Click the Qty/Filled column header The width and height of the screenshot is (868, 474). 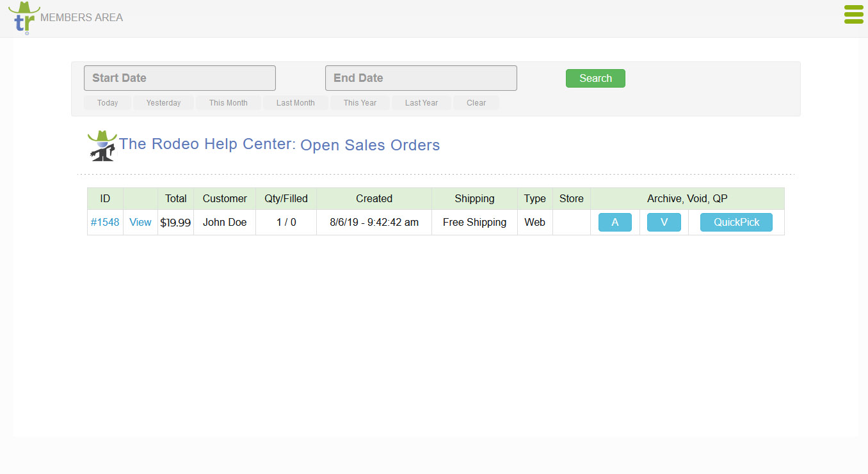pyautogui.click(x=286, y=199)
